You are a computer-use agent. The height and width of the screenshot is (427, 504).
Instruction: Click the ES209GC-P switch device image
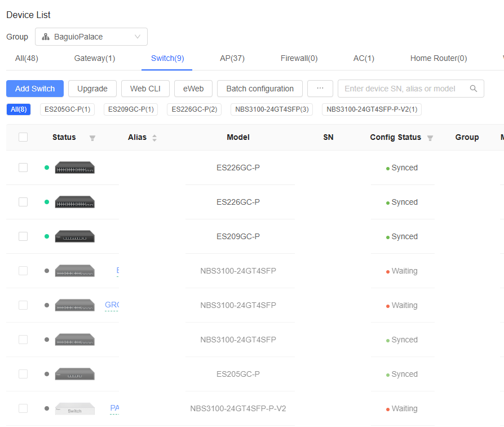click(x=74, y=236)
